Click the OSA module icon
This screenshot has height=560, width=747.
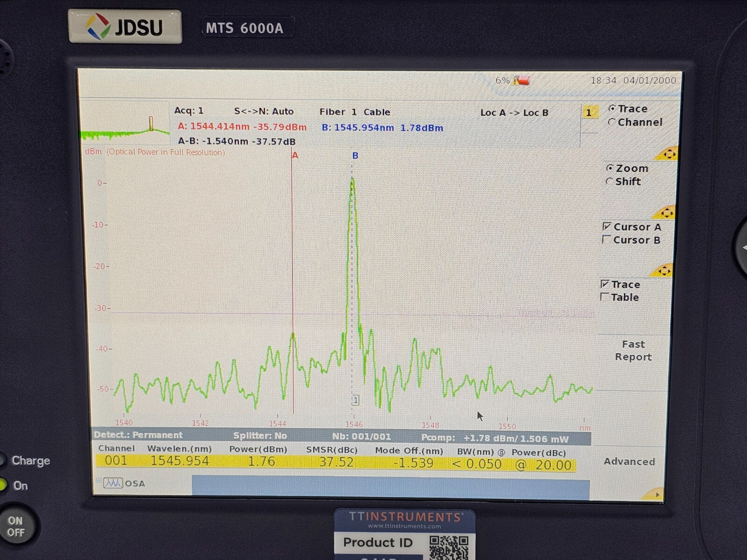113,483
